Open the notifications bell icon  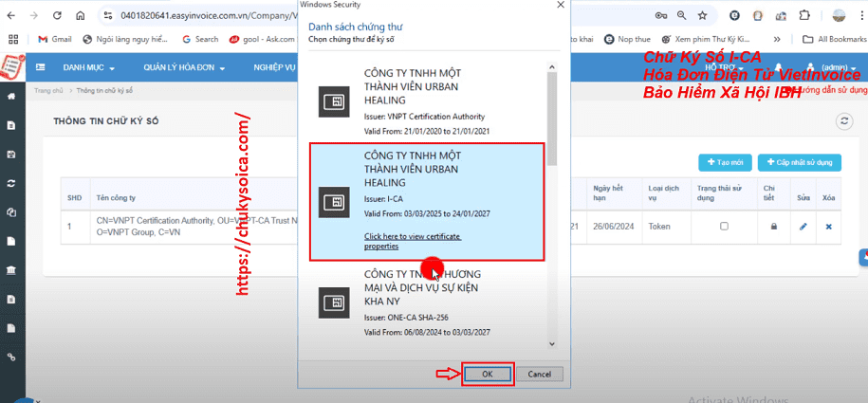[778, 67]
